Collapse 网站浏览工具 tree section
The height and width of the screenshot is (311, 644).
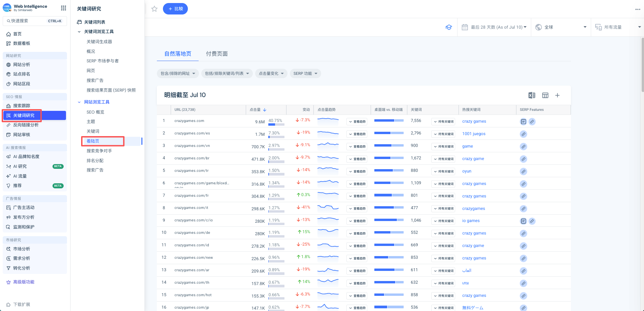click(x=79, y=102)
